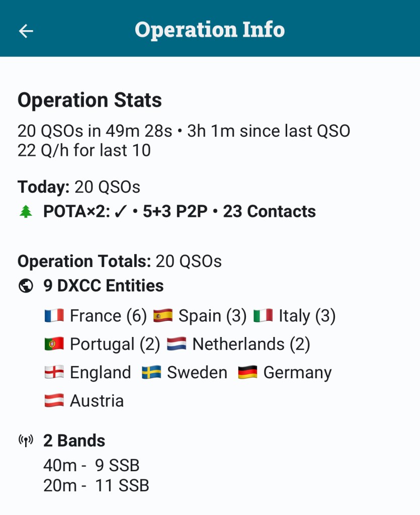The image size is (420, 515).
Task: Tap the Portugal flag icon
Action: 54,345
